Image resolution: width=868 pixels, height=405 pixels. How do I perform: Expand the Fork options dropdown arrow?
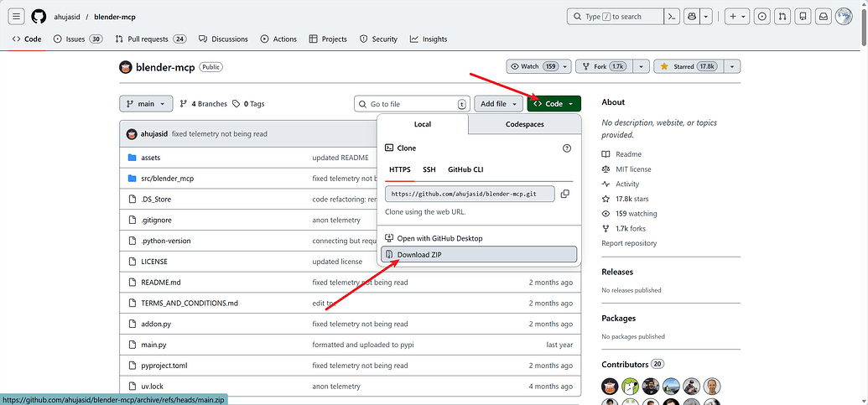tap(641, 66)
